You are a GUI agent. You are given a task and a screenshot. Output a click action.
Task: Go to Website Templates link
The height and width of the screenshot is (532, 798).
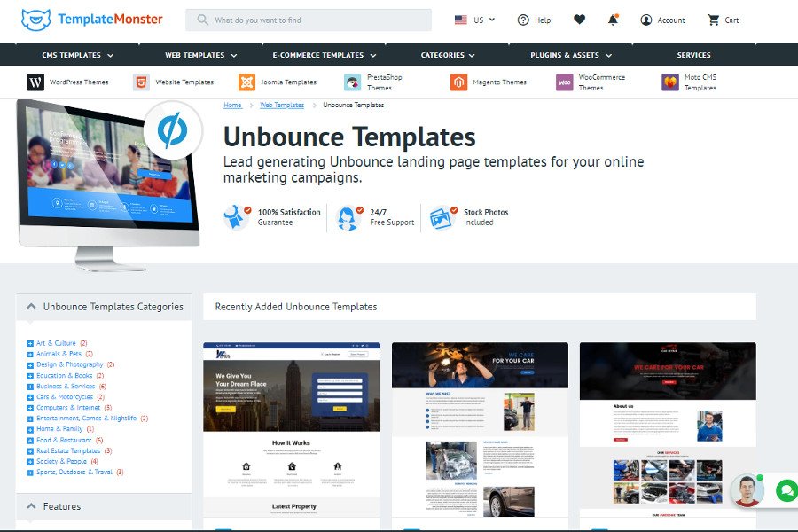184,82
